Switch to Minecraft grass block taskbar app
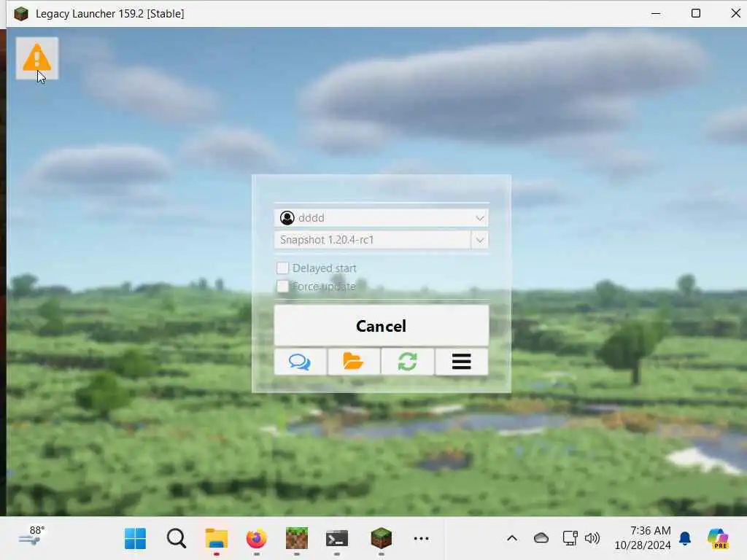Viewport: 747px width, 560px height. 297,539
